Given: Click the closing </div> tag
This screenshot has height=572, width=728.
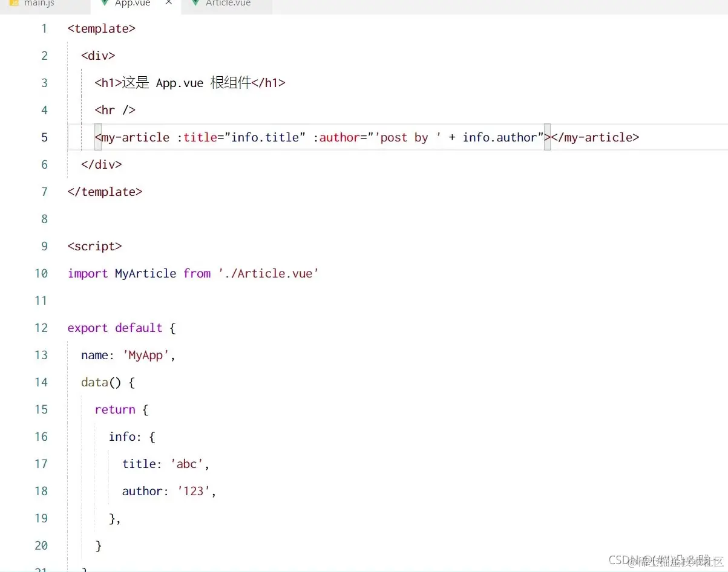Looking at the screenshot, I should 102,165.
